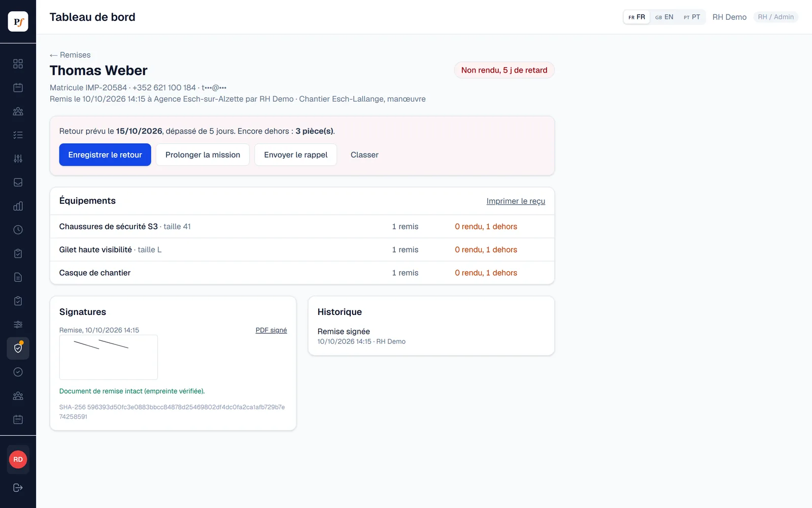Open the inbox tray icon in sidebar

click(x=18, y=182)
